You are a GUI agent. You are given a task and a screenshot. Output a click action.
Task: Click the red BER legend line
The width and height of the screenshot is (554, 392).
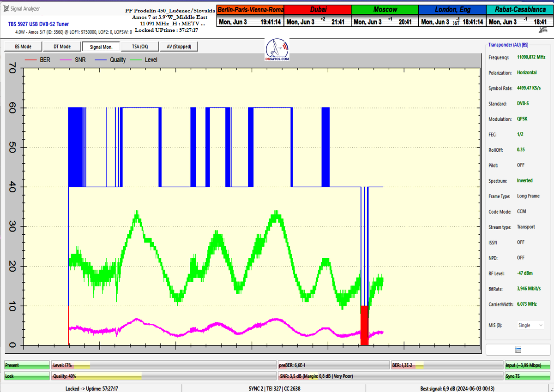pos(30,60)
